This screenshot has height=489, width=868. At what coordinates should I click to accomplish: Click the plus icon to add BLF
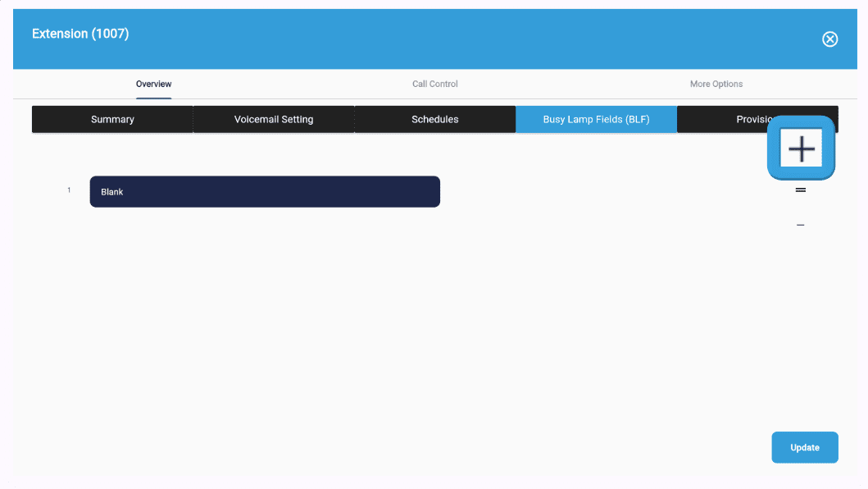coord(801,149)
